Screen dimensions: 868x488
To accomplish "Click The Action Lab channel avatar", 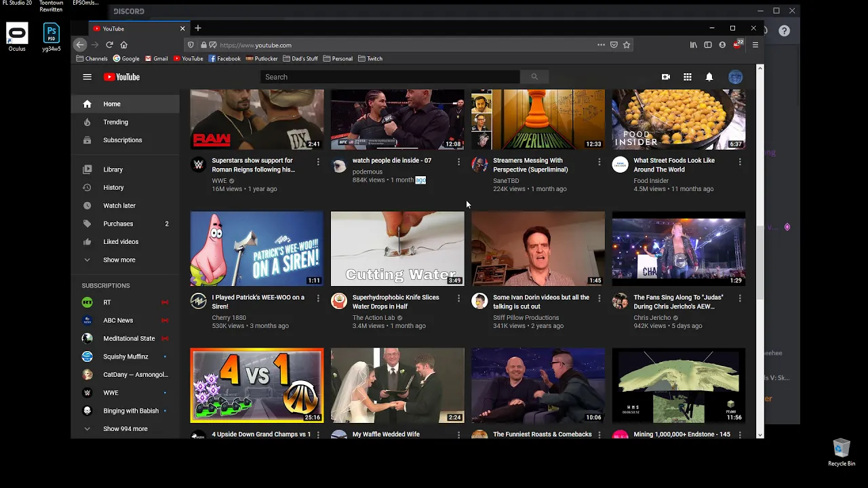I will (x=339, y=302).
